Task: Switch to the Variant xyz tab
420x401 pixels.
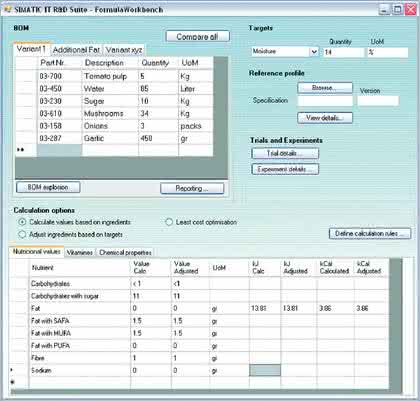Action: 124,50
